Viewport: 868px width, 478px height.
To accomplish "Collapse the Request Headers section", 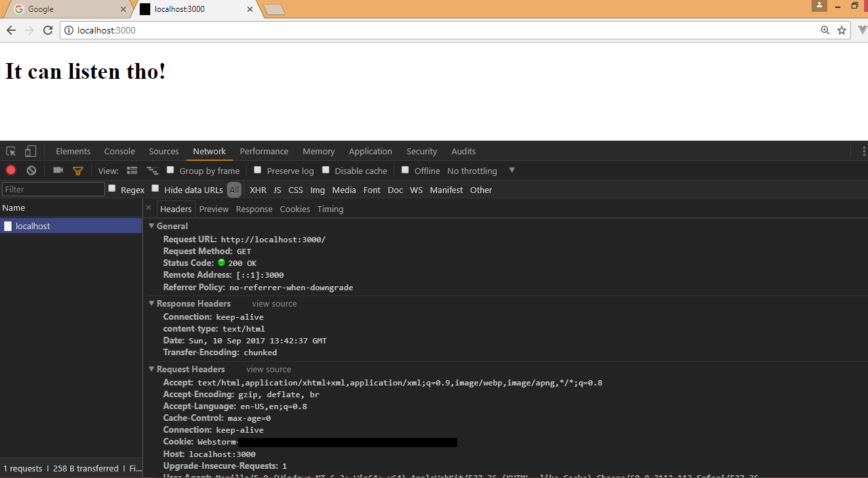I will (152, 369).
